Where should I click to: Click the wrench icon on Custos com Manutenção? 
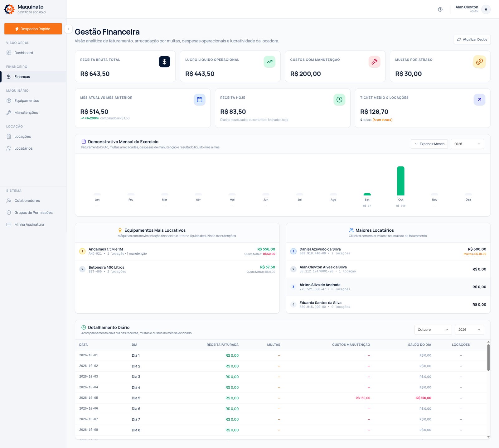(x=374, y=62)
